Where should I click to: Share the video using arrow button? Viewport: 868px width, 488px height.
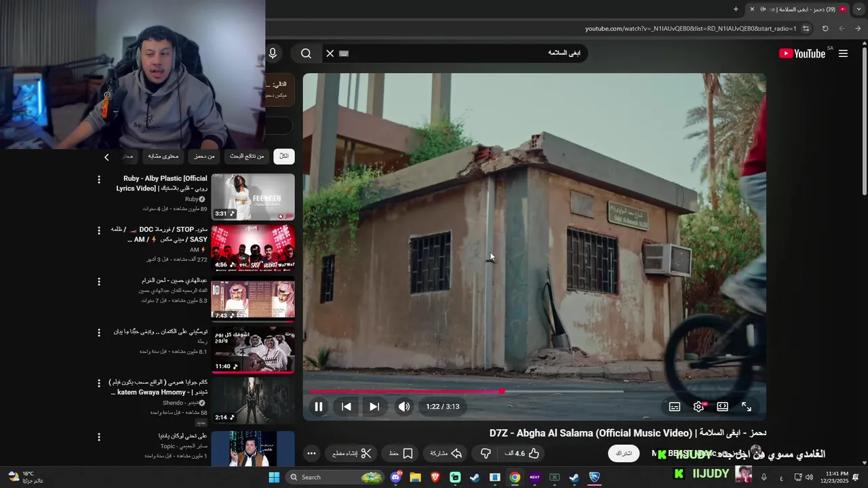pos(446,453)
